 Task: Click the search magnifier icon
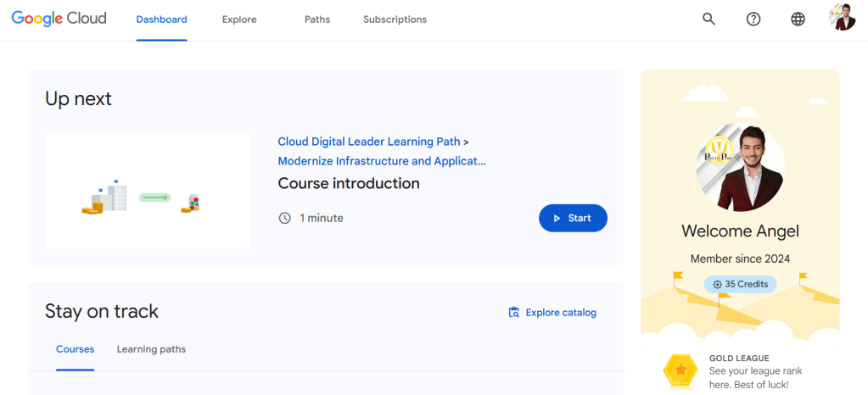[708, 19]
